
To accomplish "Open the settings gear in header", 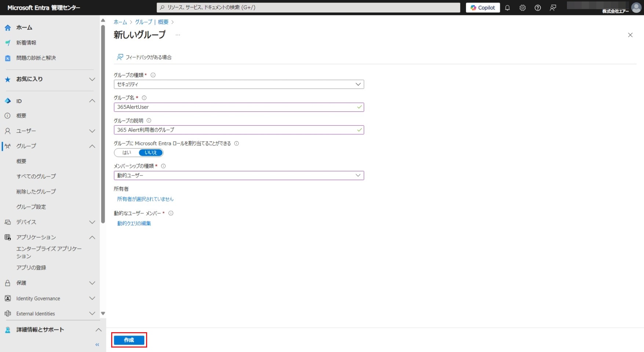I will tap(523, 8).
